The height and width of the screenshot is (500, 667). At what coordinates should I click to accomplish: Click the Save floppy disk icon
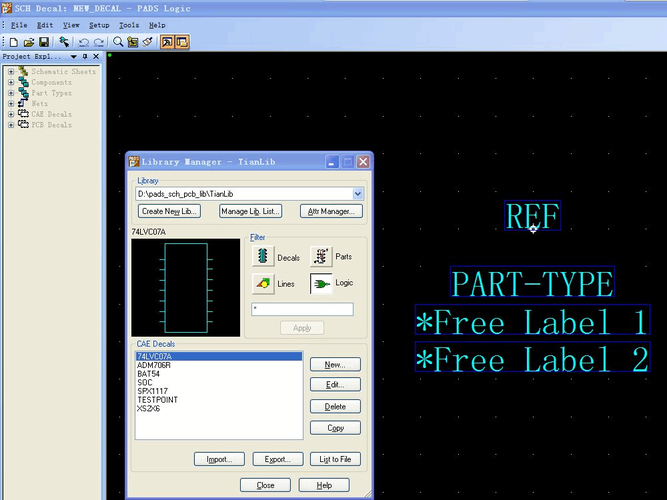point(44,42)
